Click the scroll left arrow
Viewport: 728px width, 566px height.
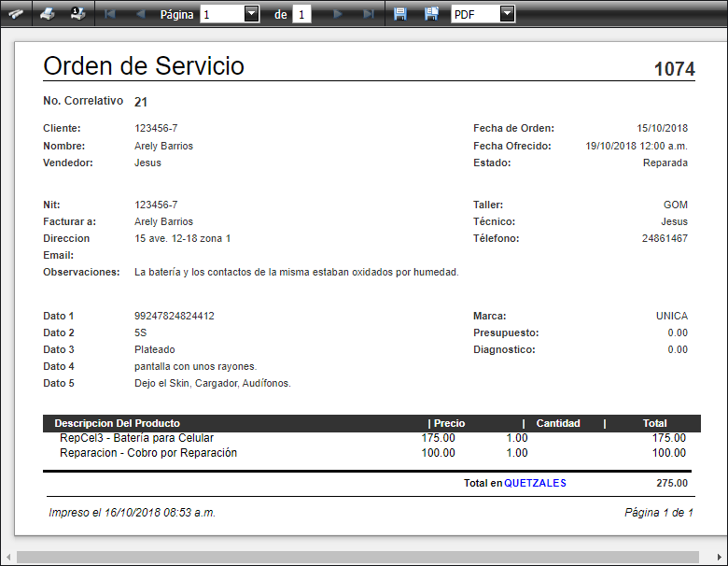[x=7, y=557]
